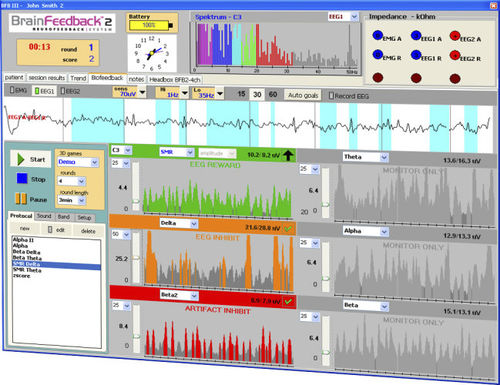Click the delete protocol button

click(x=88, y=231)
